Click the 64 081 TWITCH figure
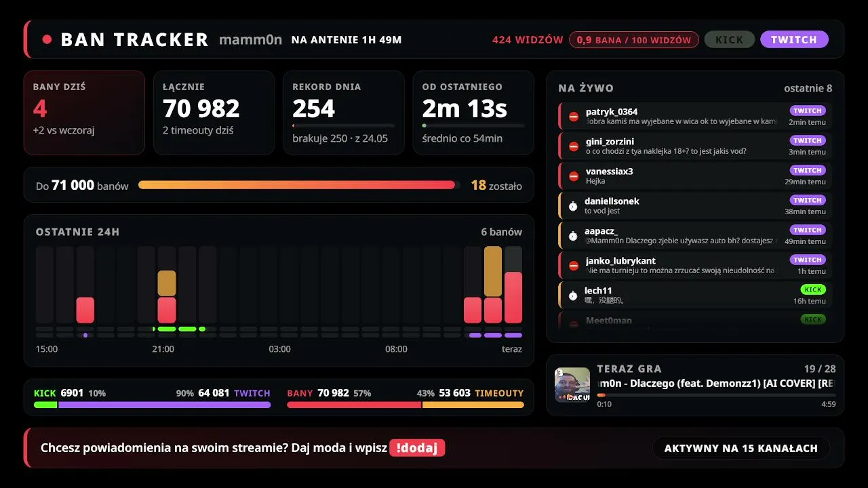 pos(234,393)
